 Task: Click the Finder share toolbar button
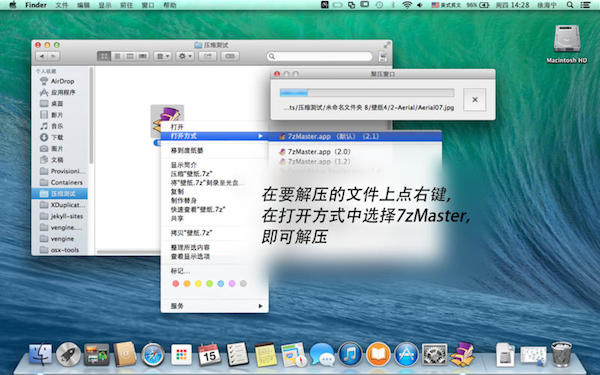tap(208, 56)
